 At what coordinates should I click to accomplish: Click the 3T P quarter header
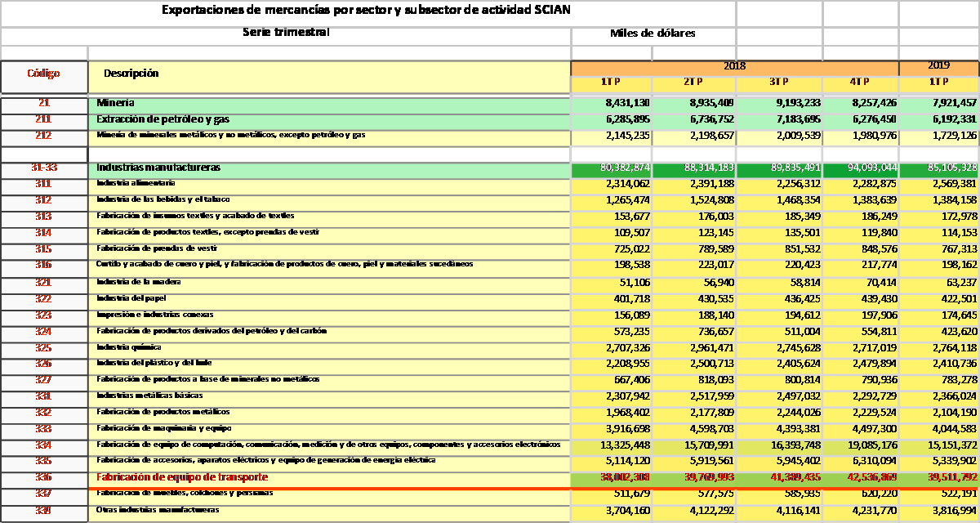click(x=778, y=83)
